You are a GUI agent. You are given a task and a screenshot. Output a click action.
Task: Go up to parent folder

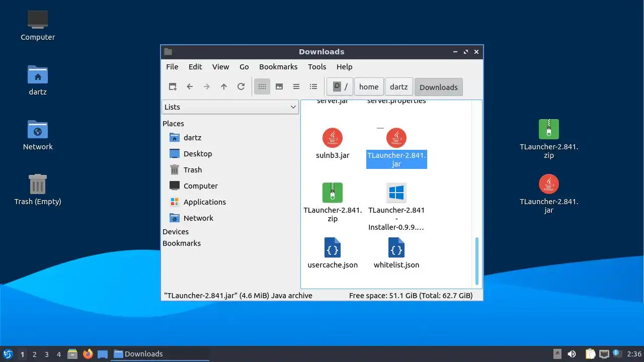(x=224, y=86)
